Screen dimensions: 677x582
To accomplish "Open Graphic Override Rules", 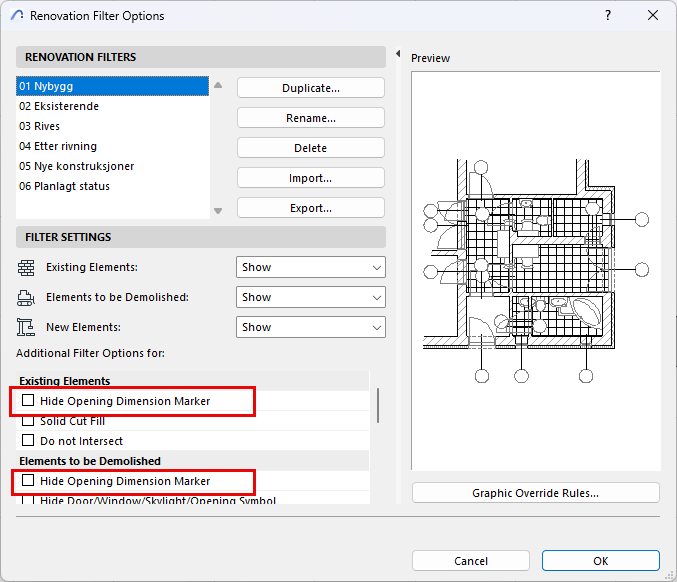I will pyautogui.click(x=535, y=493).
